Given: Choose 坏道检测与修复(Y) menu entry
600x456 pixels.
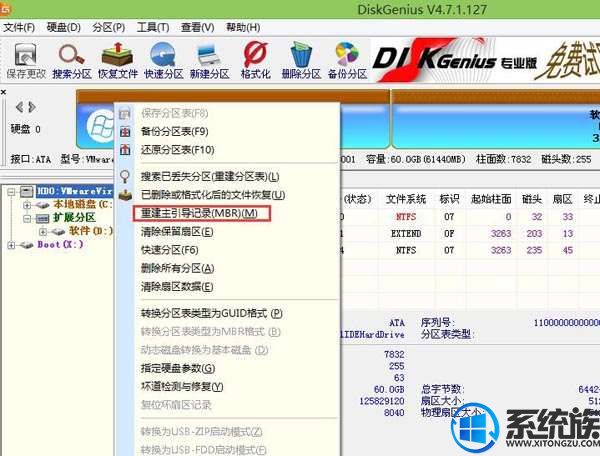Looking at the screenshot, I should pyautogui.click(x=182, y=387).
